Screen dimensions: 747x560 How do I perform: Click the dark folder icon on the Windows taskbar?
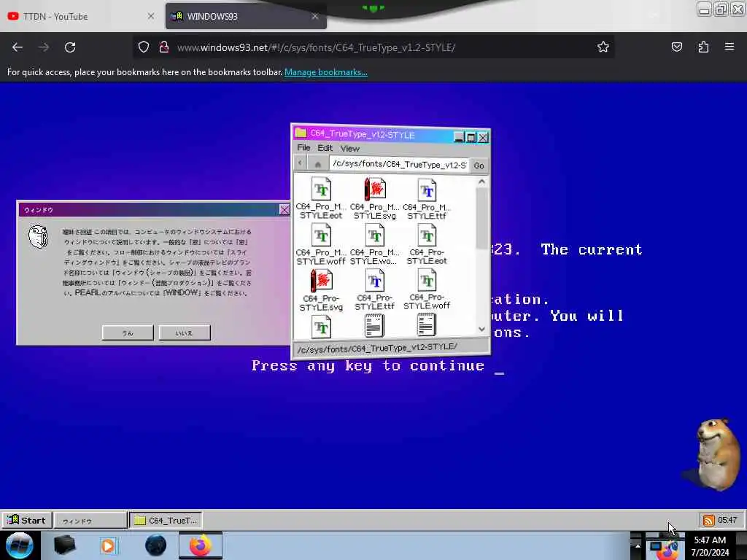(x=64, y=545)
